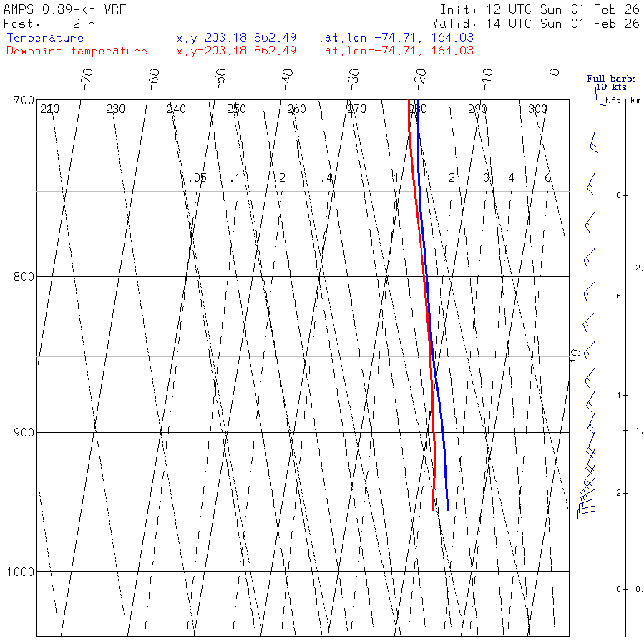This screenshot has height=644, width=644.
Task: Click the 'Full barb: 10 kts' legend text
Action: pos(611,83)
